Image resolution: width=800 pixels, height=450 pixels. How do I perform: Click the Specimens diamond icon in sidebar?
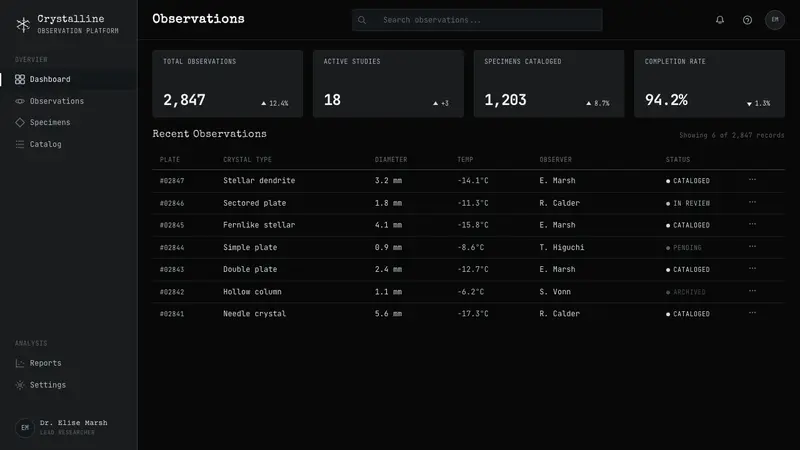20,122
